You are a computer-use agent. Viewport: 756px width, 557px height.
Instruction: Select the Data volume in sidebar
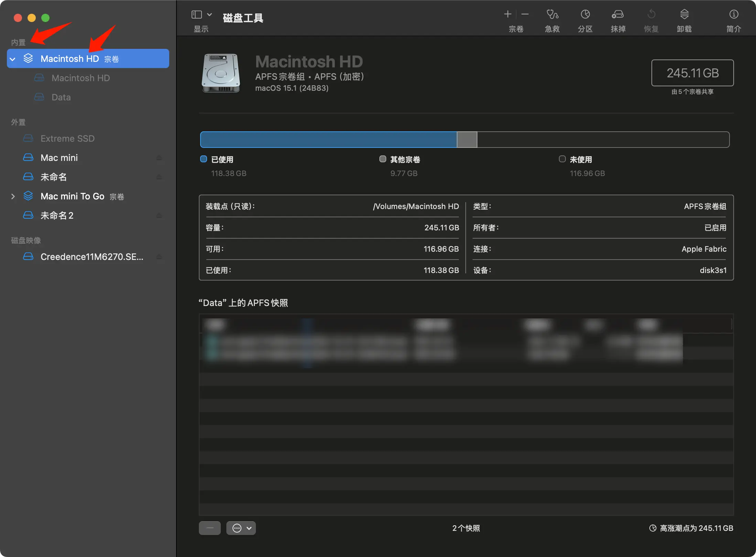[61, 97]
